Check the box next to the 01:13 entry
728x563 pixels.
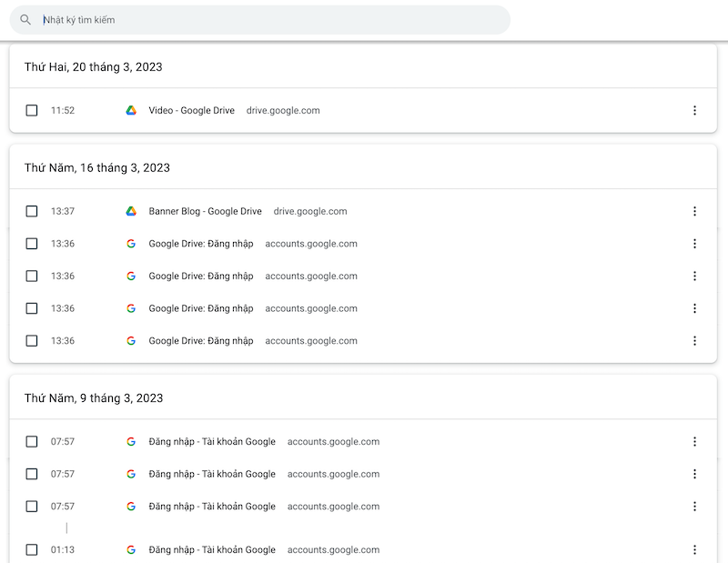pos(32,550)
